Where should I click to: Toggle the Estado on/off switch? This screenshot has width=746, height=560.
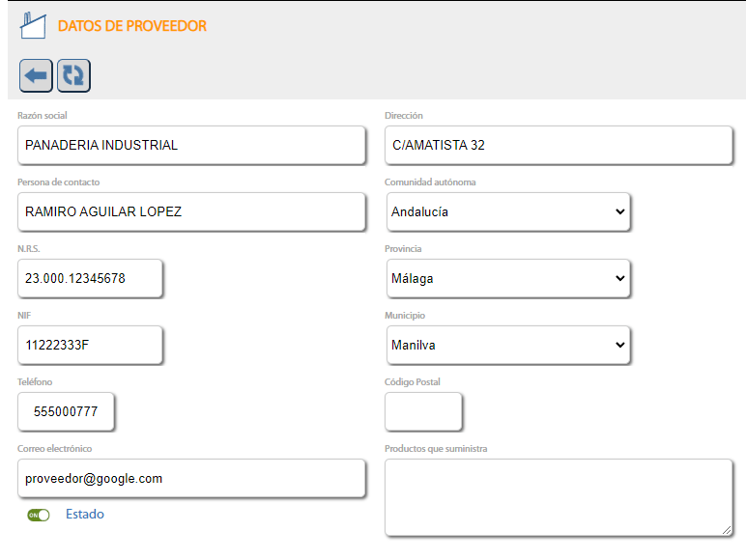click(39, 515)
